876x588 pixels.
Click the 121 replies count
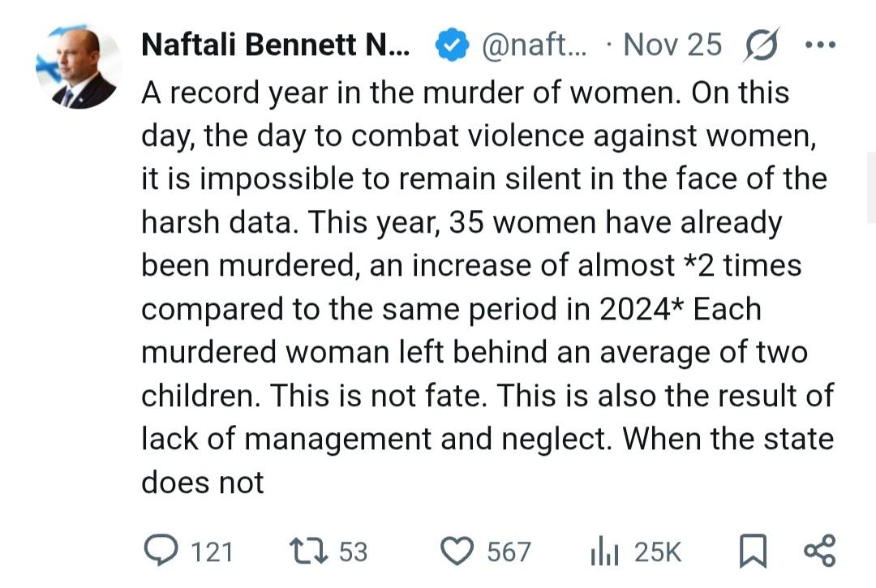[x=212, y=552]
